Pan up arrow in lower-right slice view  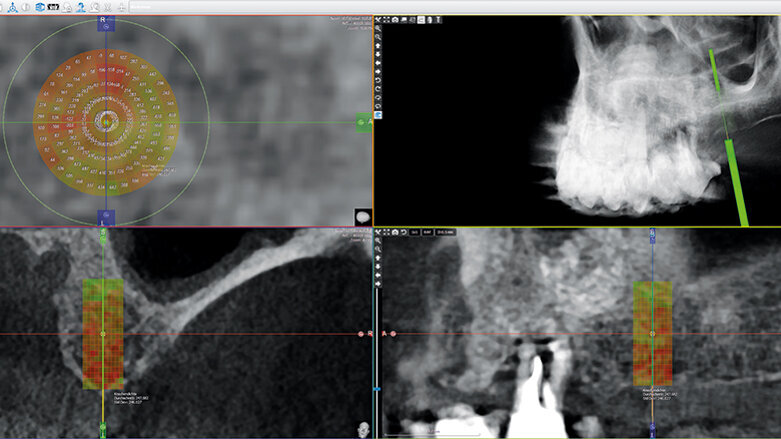pyautogui.click(x=378, y=258)
